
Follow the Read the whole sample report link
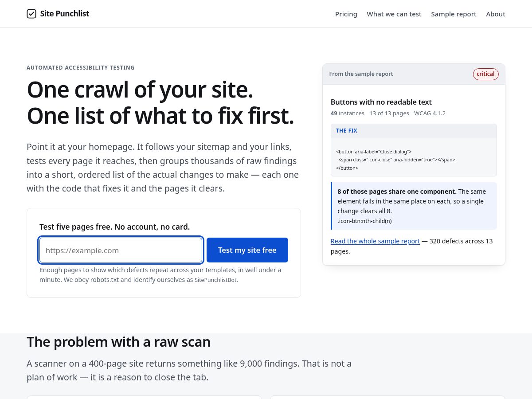point(375,241)
